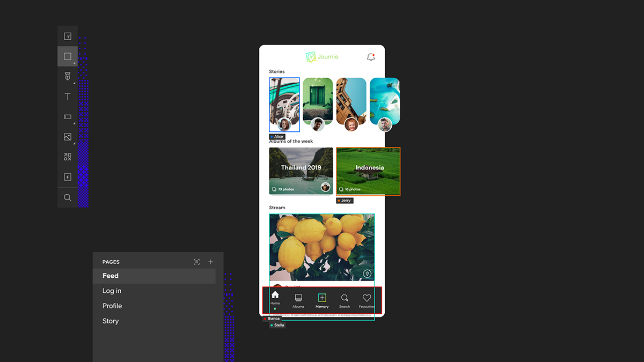Add a new page with plus icon
The image size is (644, 362).
click(211, 262)
